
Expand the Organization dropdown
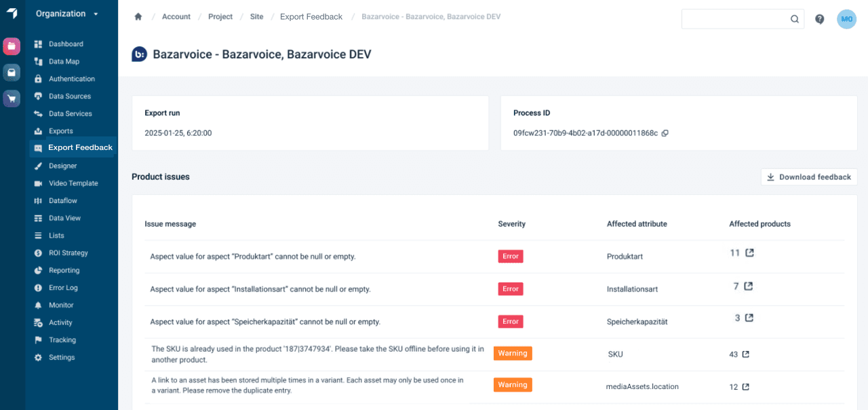tap(67, 14)
